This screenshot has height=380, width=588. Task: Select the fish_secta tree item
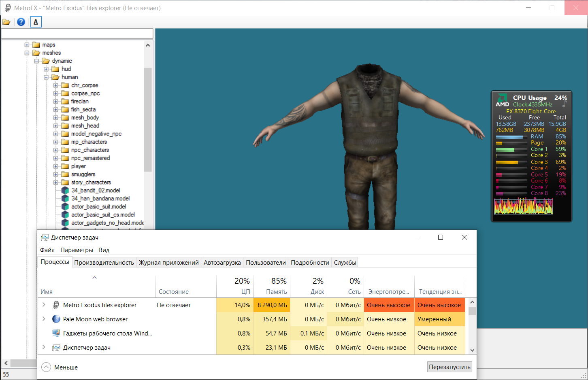click(83, 109)
